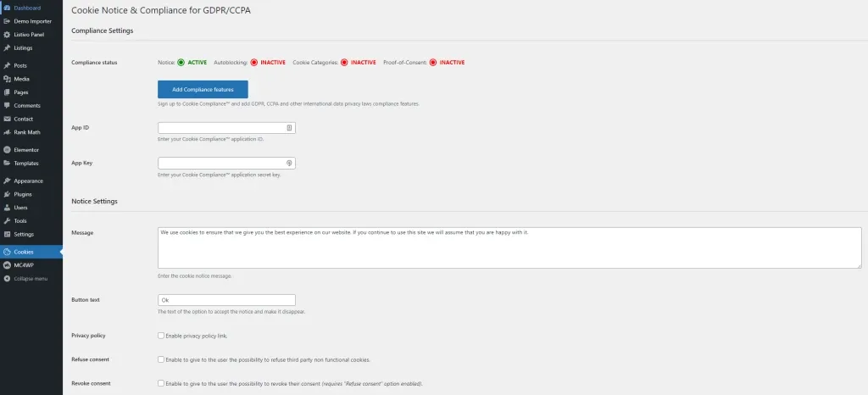The image size is (868, 395).
Task: Click the Appearance brush icon
Action: click(7, 181)
